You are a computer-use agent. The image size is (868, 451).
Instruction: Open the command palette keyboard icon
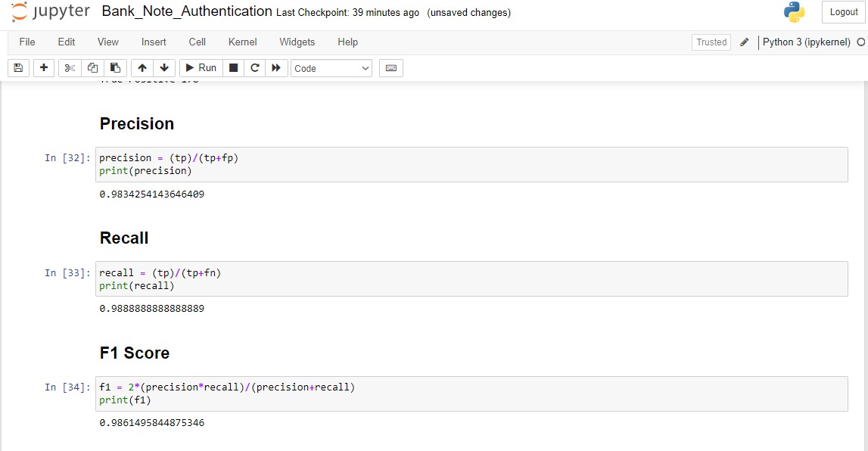point(391,68)
